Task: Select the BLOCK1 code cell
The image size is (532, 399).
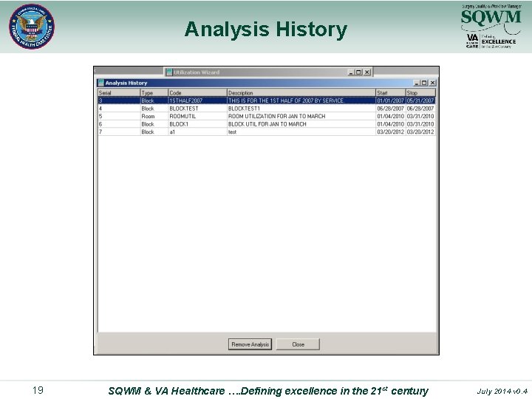Action: (x=197, y=124)
